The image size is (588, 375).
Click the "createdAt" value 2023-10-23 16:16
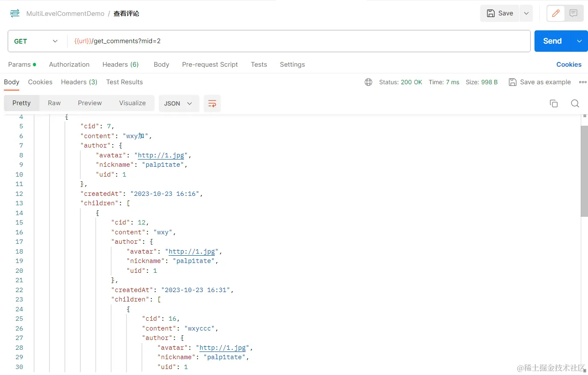coord(165,194)
